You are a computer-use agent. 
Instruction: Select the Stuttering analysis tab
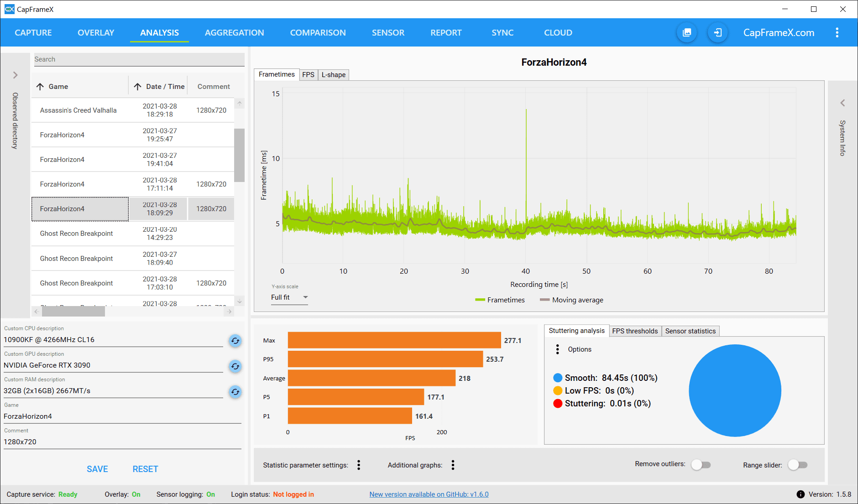coord(576,331)
